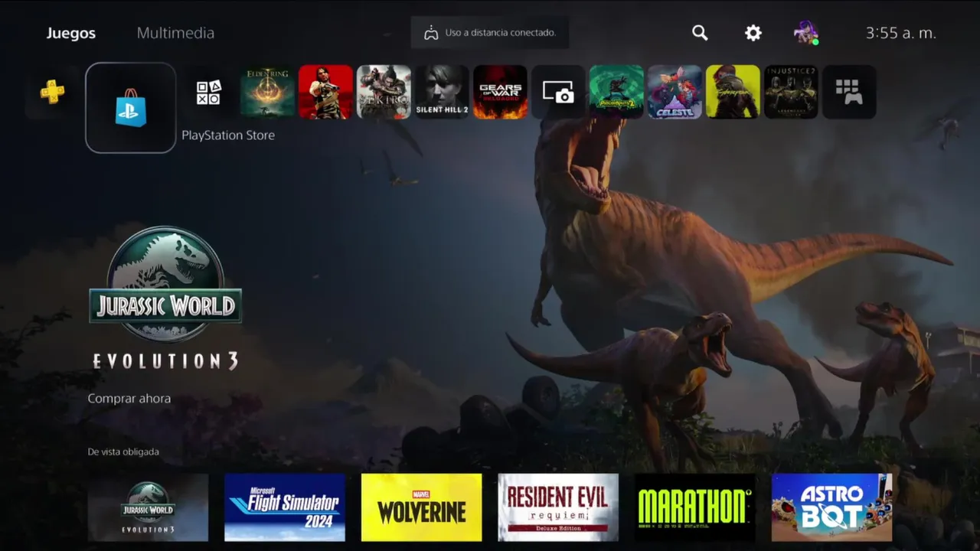The image size is (980, 551).
Task: Click the 3:55 a. m. clock
Action: pyautogui.click(x=901, y=33)
